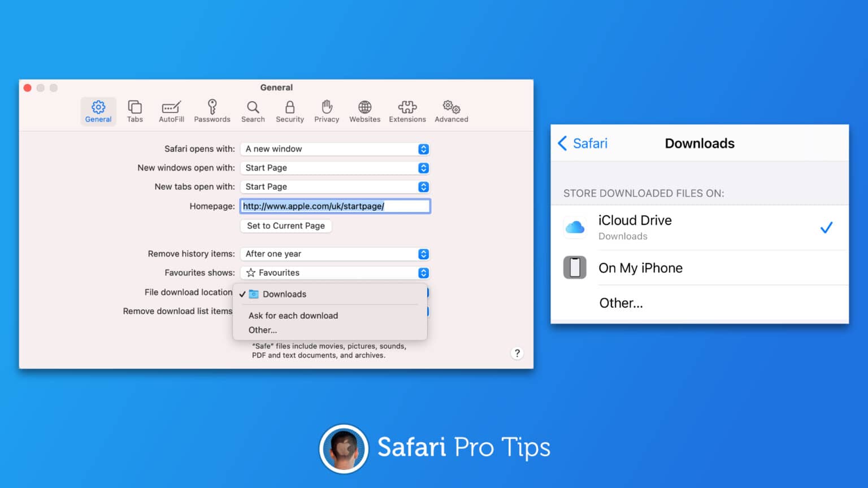This screenshot has height=488, width=868.
Task: Close the General preferences window
Action: [27, 88]
